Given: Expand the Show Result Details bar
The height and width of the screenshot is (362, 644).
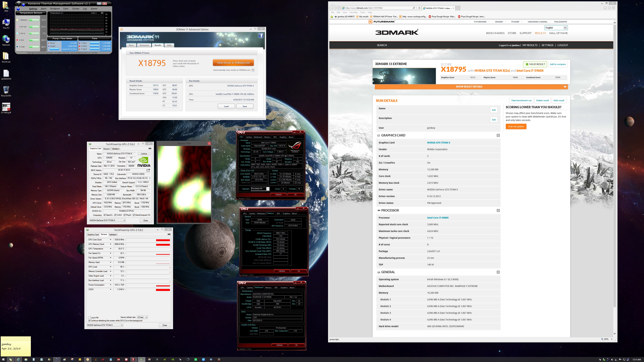Looking at the screenshot, I should [471, 87].
